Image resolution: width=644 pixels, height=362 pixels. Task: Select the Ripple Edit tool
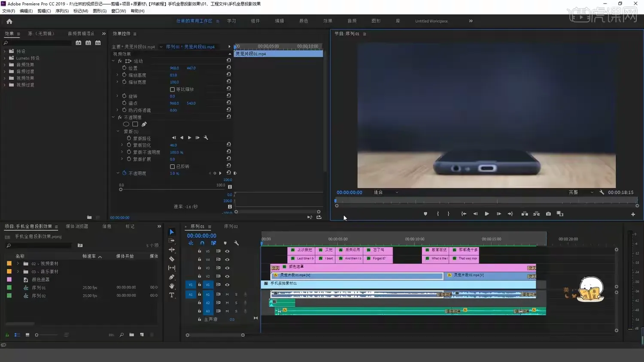pos(172,250)
